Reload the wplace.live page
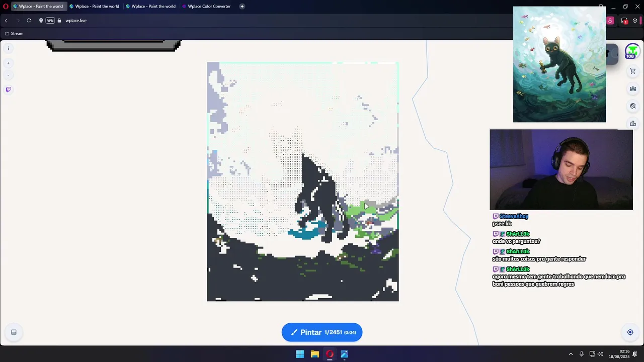 pos(29,21)
